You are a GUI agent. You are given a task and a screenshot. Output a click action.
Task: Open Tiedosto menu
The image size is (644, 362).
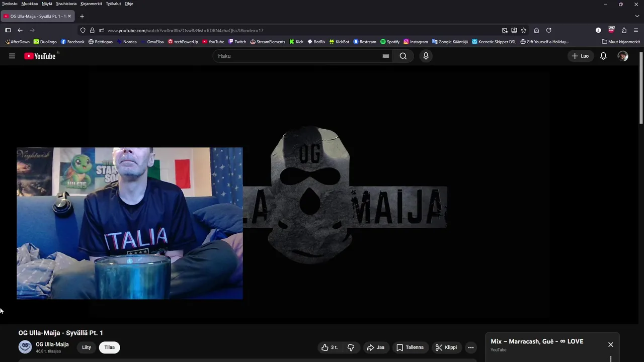(10, 4)
